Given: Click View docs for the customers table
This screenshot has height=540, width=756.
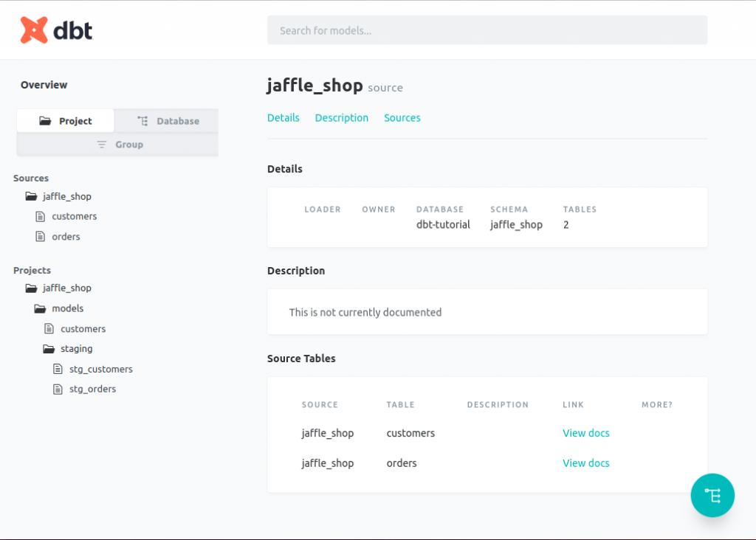Looking at the screenshot, I should (585, 433).
